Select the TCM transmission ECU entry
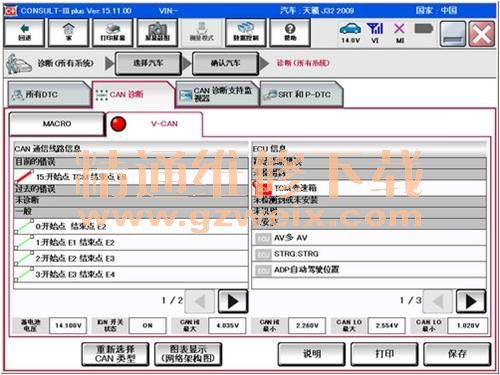This screenshot has height=375, width=500. coord(369,188)
